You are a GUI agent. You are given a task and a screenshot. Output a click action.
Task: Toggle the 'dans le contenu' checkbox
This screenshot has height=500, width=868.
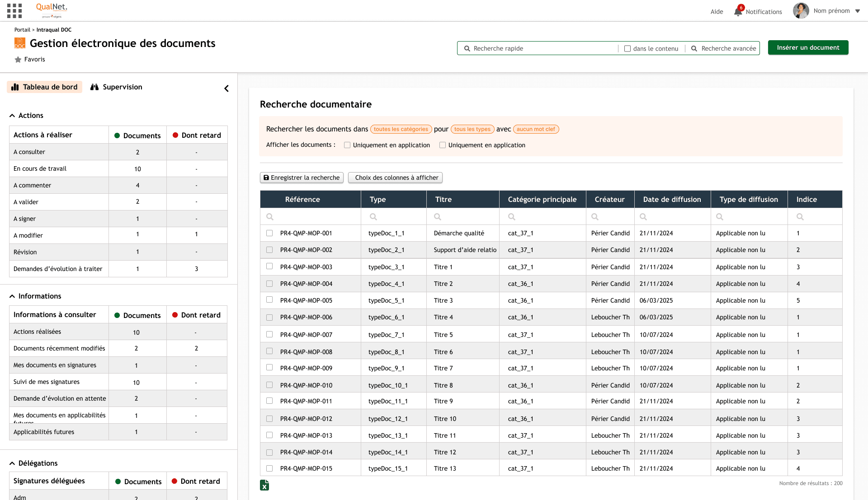627,49
